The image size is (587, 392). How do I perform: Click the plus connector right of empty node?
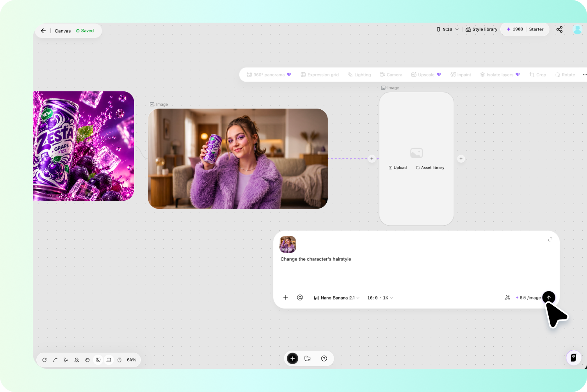click(461, 159)
